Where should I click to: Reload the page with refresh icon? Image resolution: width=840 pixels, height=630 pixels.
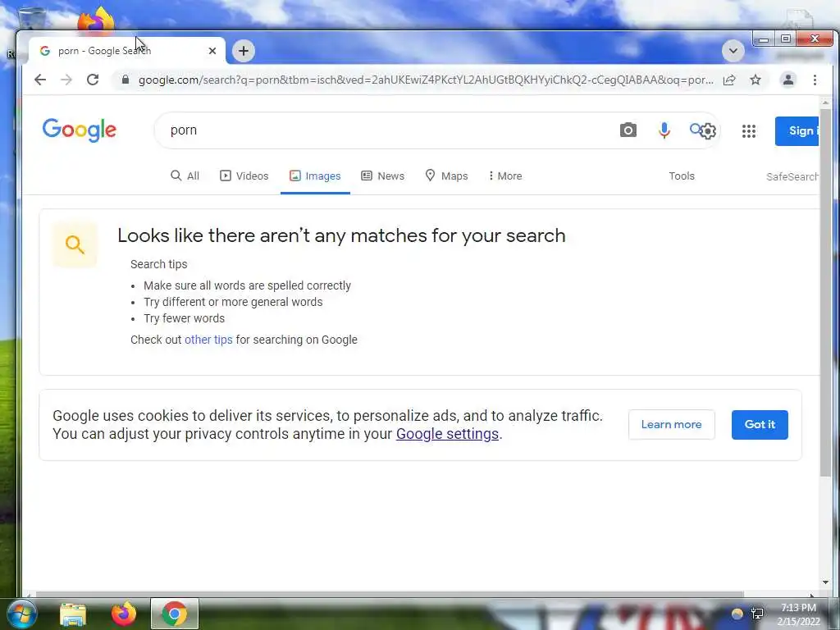(x=93, y=80)
